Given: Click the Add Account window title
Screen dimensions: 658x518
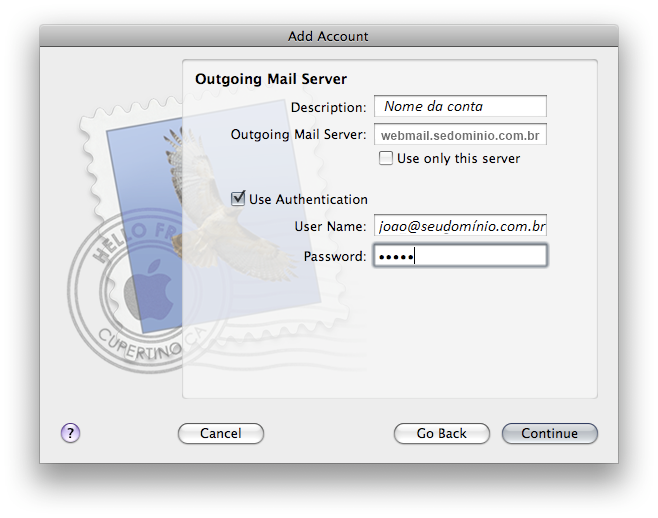Looking at the screenshot, I should [x=328, y=36].
